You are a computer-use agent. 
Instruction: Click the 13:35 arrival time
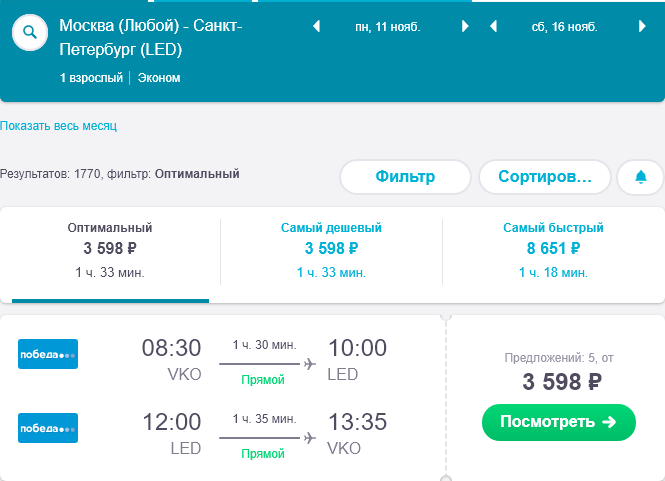[358, 422]
